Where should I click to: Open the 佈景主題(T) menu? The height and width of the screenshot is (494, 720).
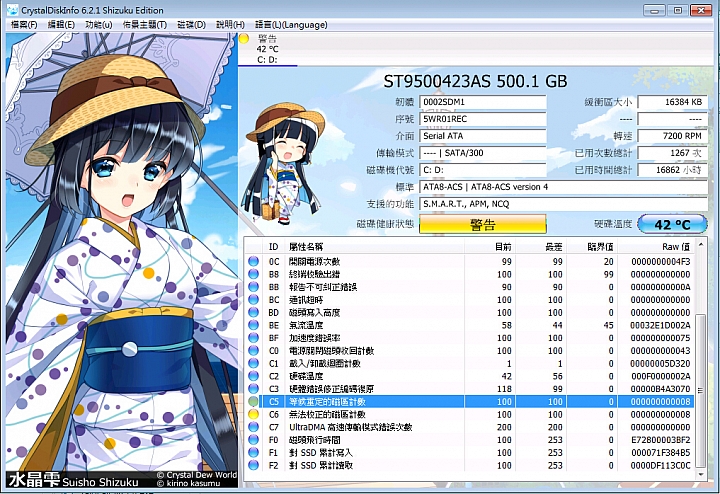coord(145,25)
